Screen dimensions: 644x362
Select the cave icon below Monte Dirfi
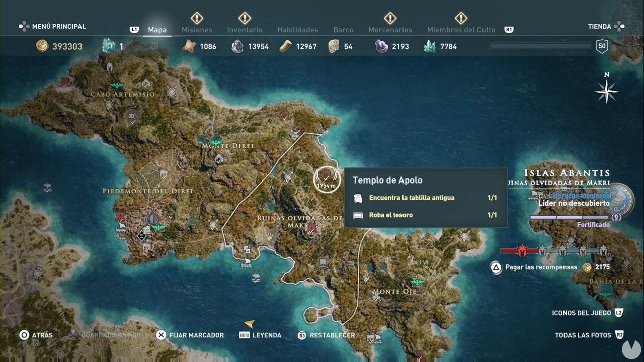tap(219, 159)
